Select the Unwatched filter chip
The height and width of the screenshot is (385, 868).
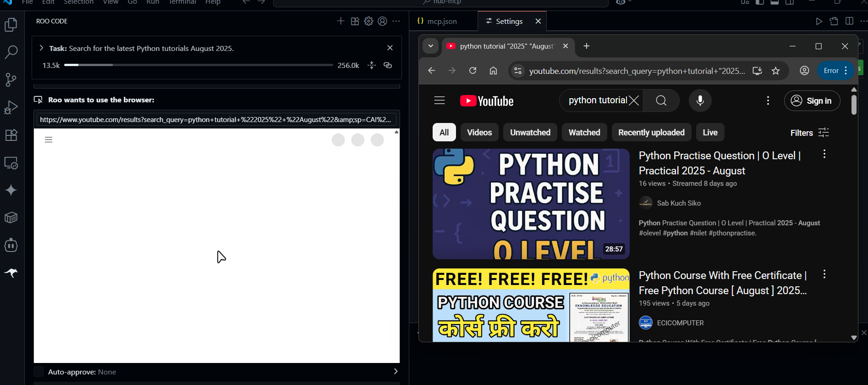[530, 133]
